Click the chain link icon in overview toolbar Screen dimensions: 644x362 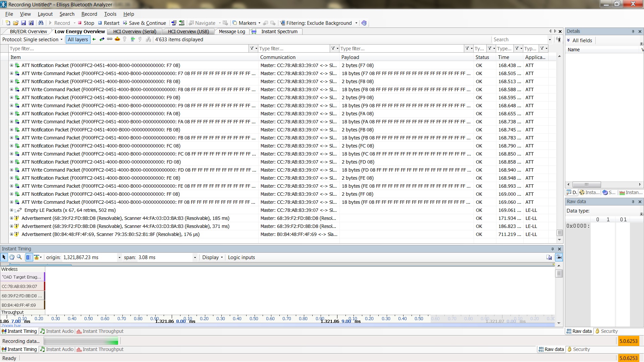coord(110,40)
